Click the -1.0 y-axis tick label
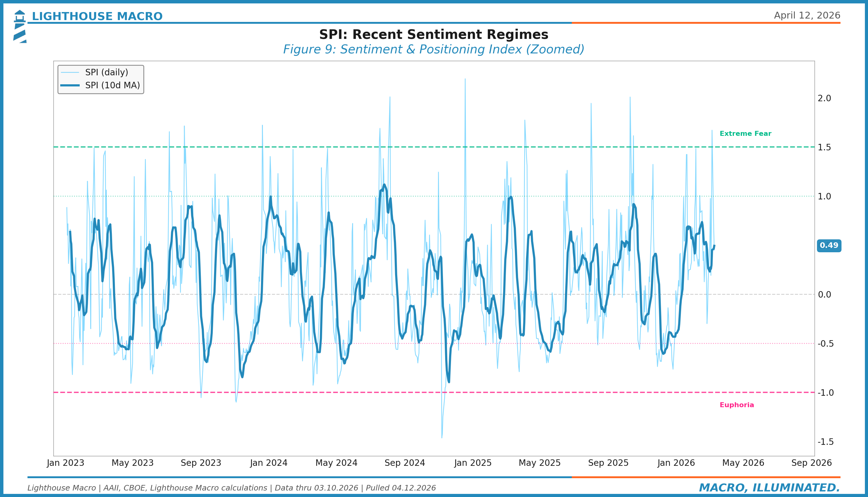The width and height of the screenshot is (868, 497). tap(825, 393)
